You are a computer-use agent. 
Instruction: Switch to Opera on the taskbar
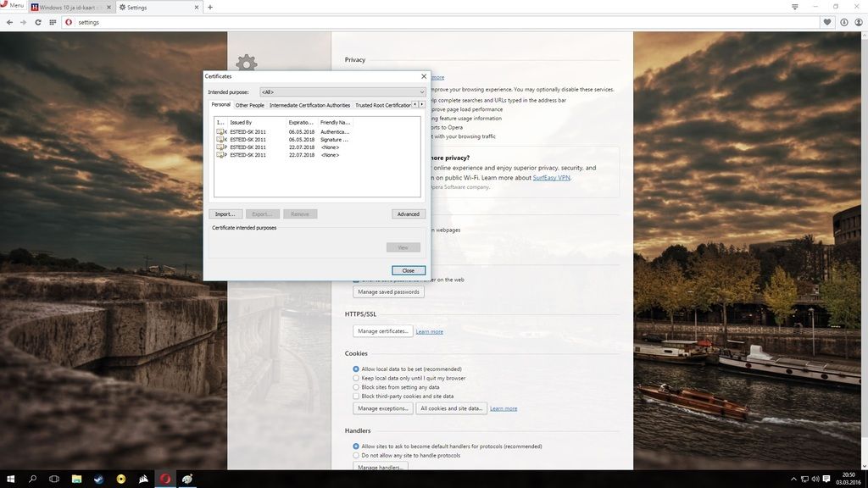click(165, 479)
